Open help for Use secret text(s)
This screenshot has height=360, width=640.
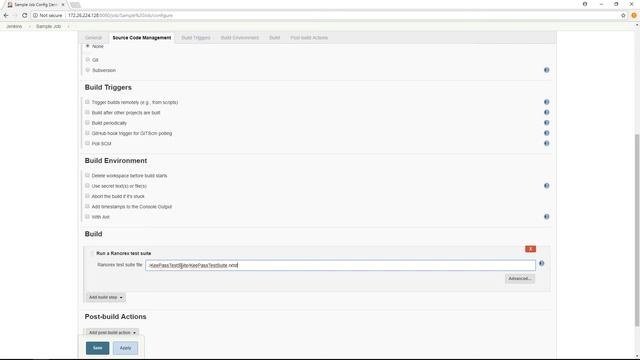coord(546,186)
